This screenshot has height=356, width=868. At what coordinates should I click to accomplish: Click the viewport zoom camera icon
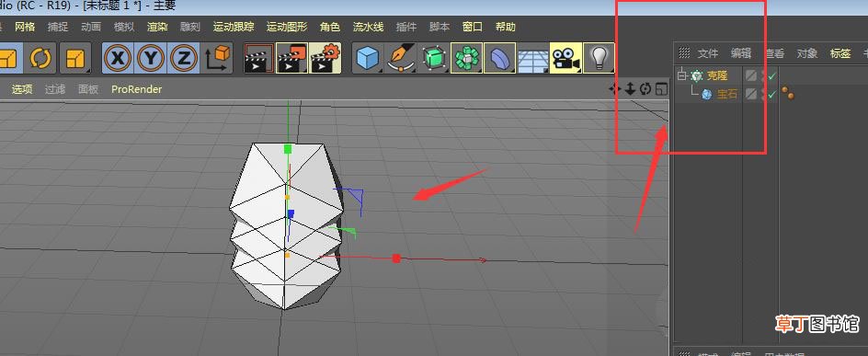pos(630,88)
